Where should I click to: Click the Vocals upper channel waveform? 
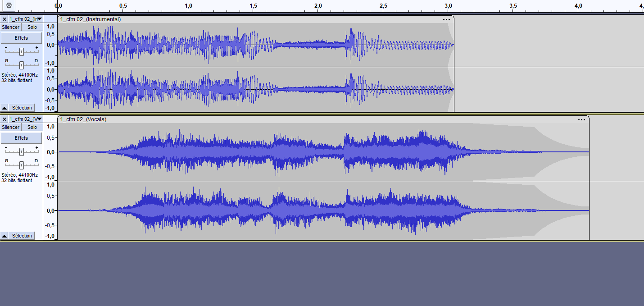[x=323, y=152]
